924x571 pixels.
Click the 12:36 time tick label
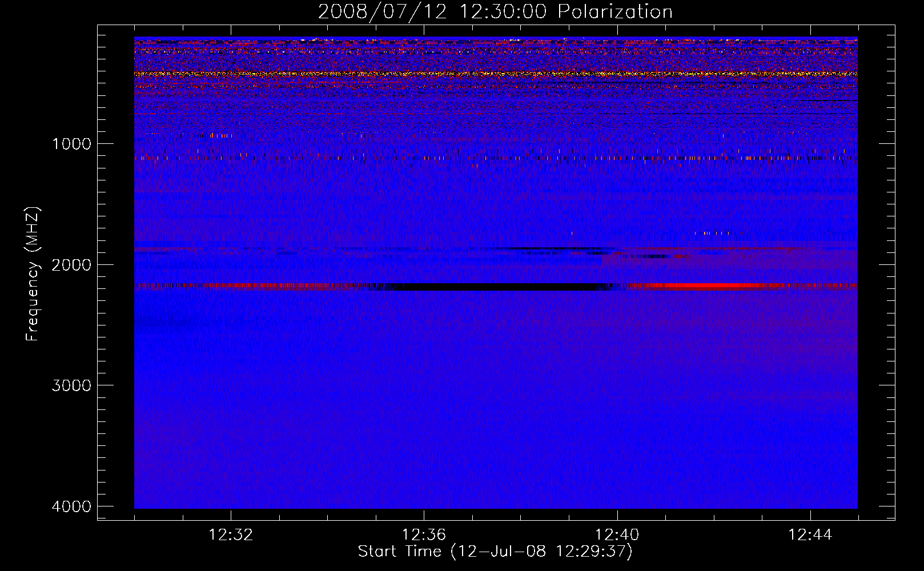point(424,535)
